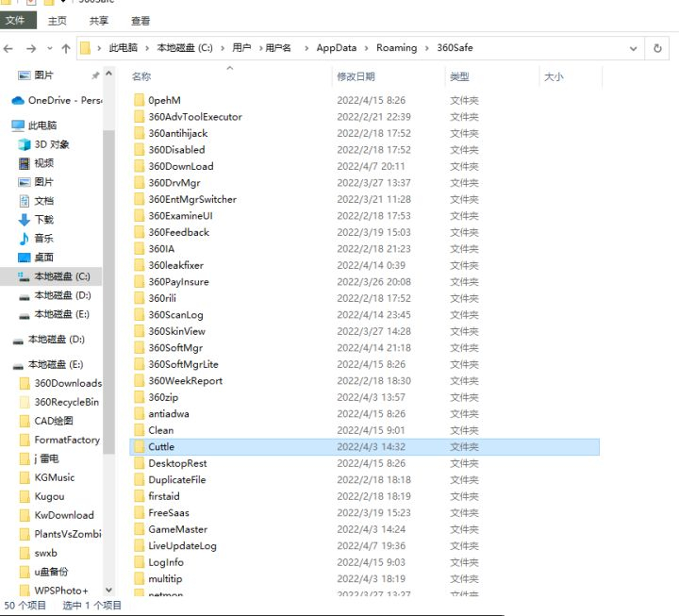Open 3D 对象 in the sidebar
The height and width of the screenshot is (616, 679).
tap(43, 144)
